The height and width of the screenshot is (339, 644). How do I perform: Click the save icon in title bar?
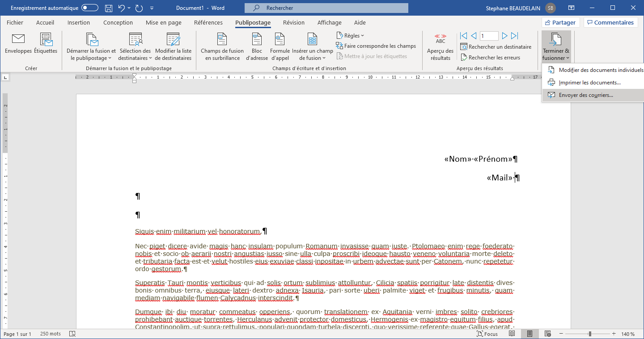pos(109,8)
